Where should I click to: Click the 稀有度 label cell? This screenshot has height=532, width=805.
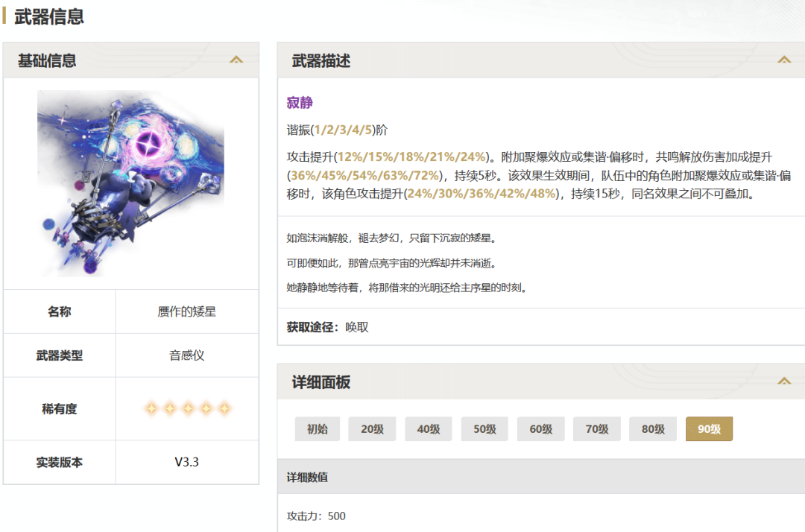(60, 409)
